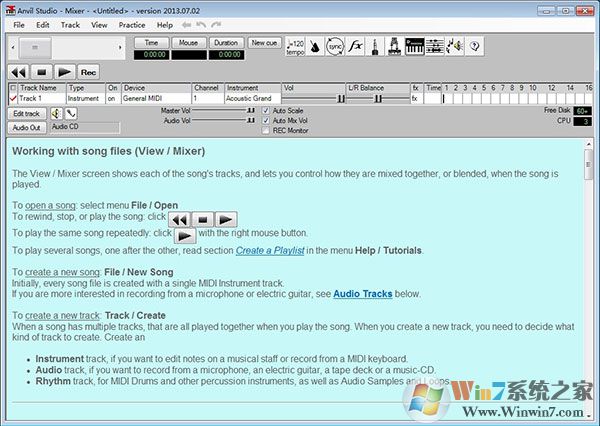This screenshot has width=600, height=426.
Task: Click the Time button
Action: point(152,43)
